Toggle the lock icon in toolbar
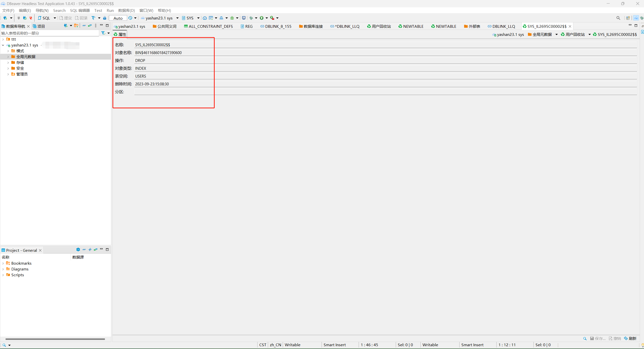644x349 pixels. click(105, 18)
